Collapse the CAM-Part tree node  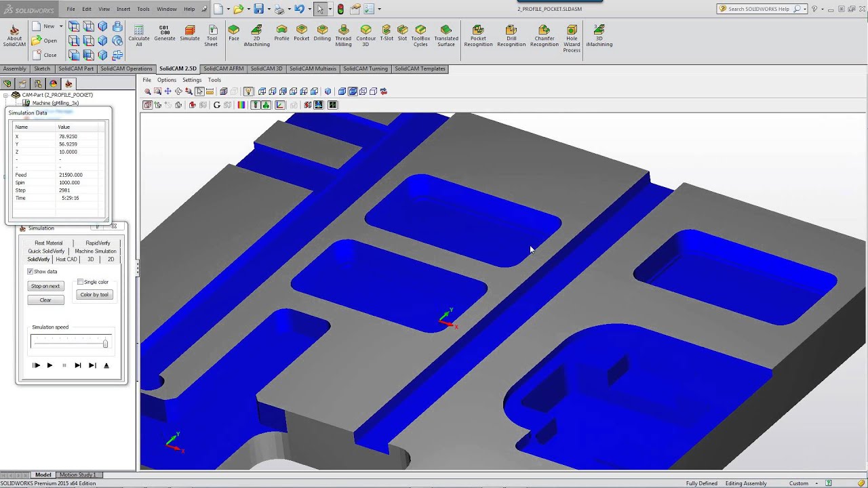7,95
